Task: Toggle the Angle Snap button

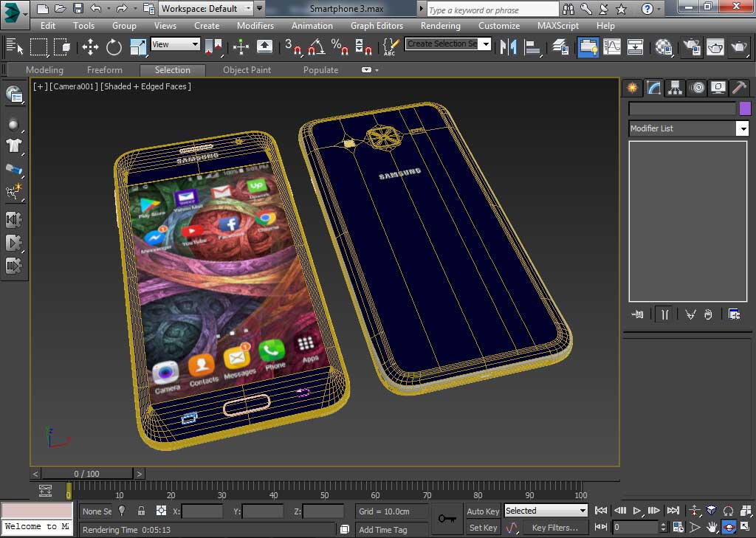Action: click(x=317, y=47)
